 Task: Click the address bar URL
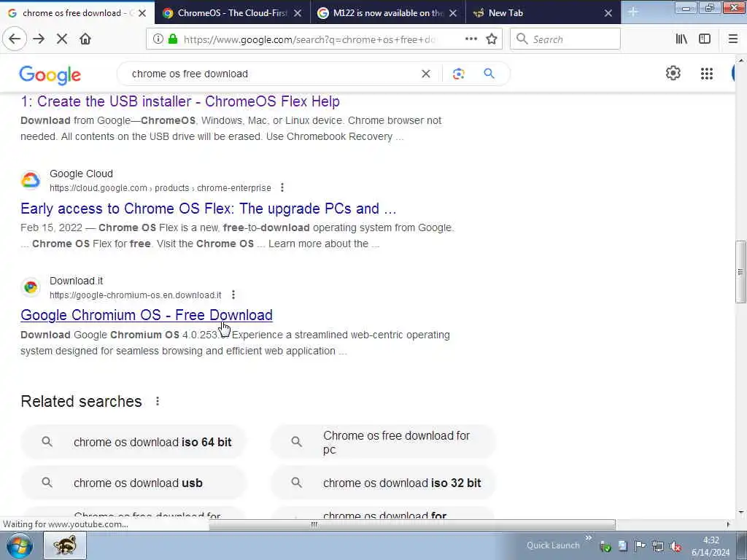[x=309, y=39]
